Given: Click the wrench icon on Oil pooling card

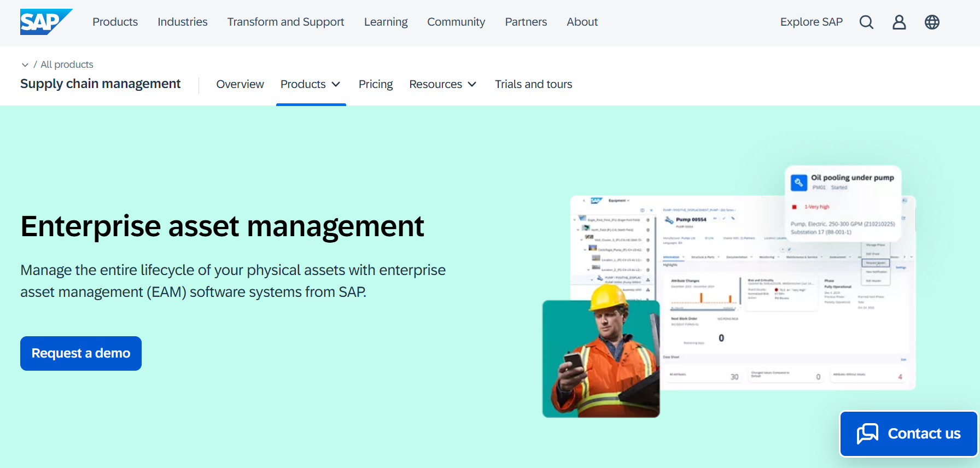Looking at the screenshot, I should click(x=799, y=183).
